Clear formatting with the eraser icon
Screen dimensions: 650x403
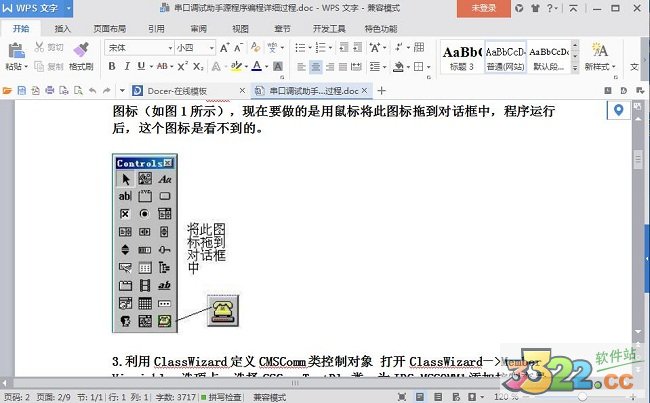click(255, 48)
